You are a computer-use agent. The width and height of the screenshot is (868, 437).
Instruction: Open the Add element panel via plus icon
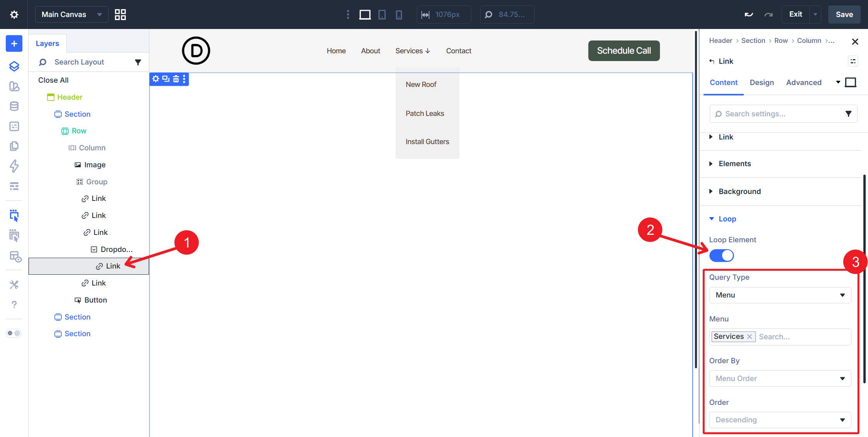pos(14,43)
